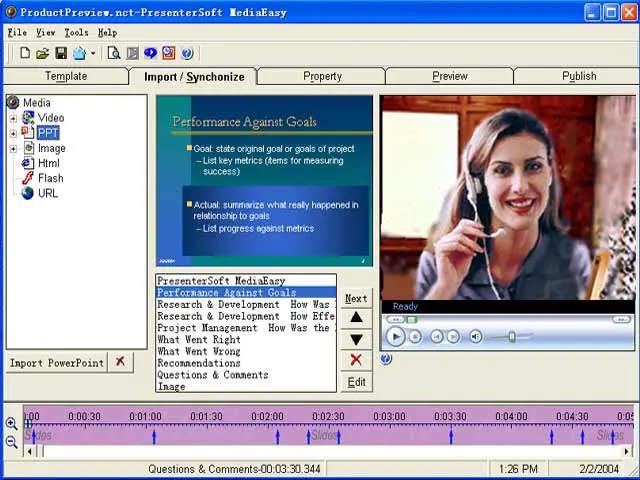Open the Tools menu
The width and height of the screenshot is (640, 480).
[76, 32]
